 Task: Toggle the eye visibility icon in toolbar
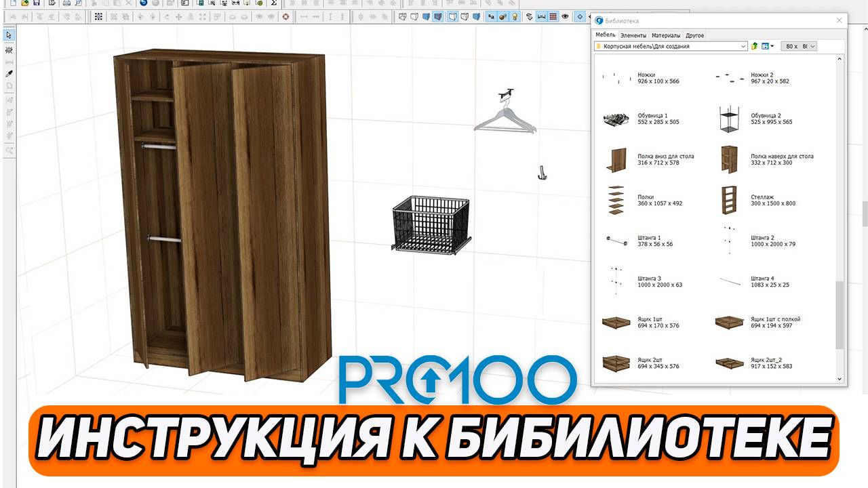tap(564, 17)
